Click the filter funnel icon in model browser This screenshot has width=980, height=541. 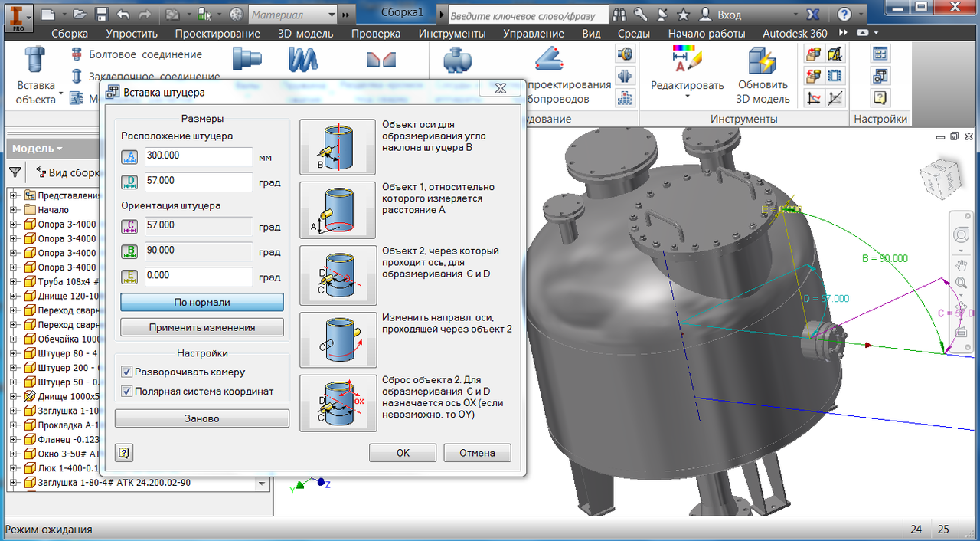pyautogui.click(x=15, y=172)
